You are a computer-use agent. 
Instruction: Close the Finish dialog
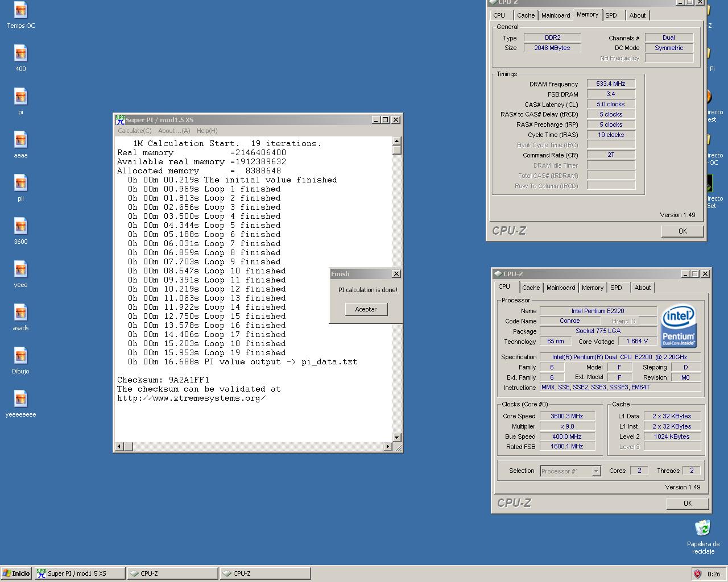click(396, 274)
